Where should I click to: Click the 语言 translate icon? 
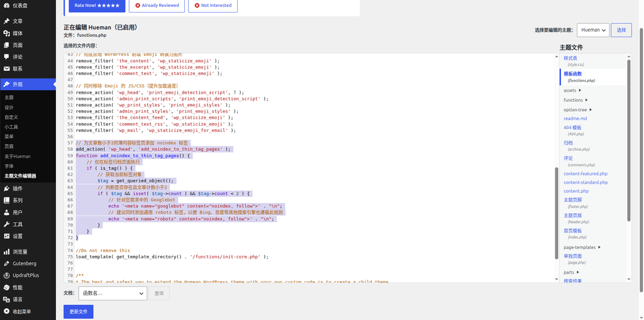pos(6,299)
